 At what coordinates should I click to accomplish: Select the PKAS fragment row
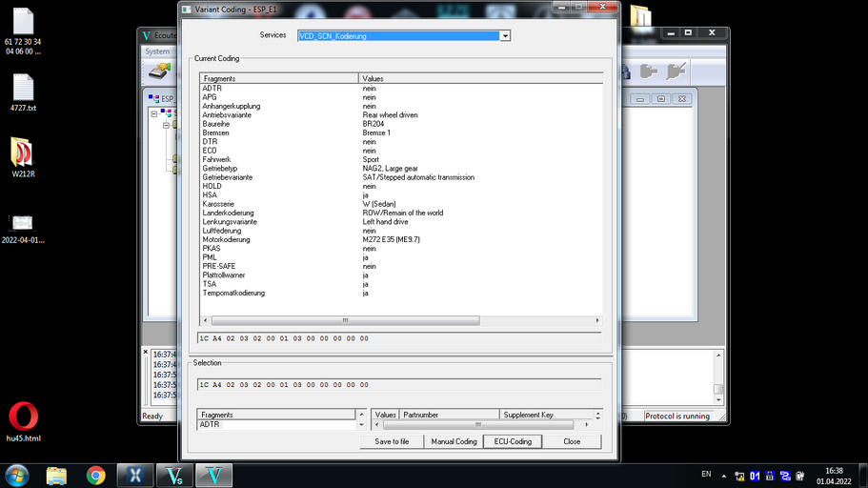click(211, 248)
